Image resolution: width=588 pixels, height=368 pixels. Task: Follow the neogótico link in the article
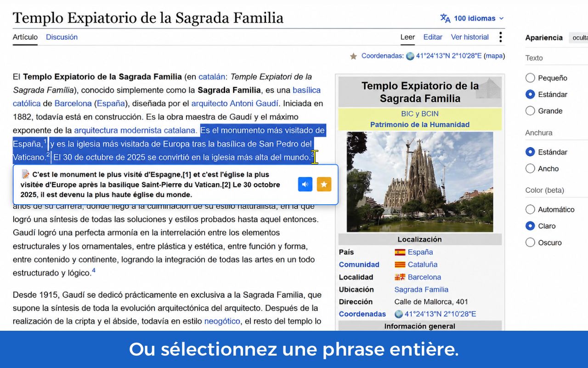point(222,321)
